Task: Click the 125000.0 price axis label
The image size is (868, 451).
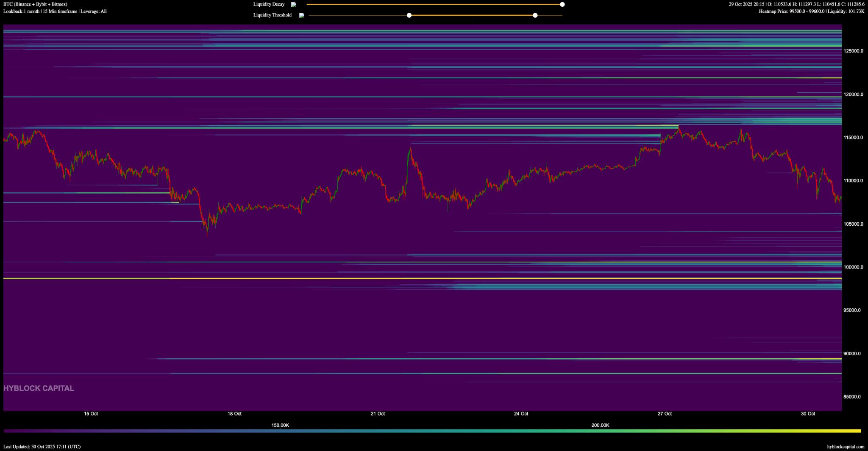Action: point(853,51)
